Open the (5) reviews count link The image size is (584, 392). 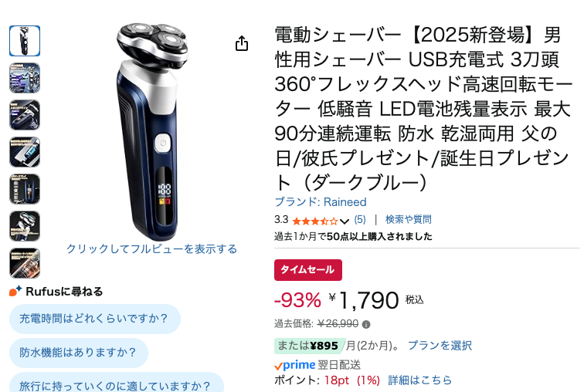pyautogui.click(x=360, y=220)
